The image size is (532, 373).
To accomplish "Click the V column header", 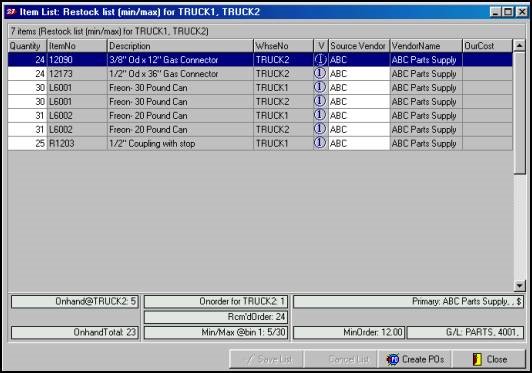I will 321,46.
